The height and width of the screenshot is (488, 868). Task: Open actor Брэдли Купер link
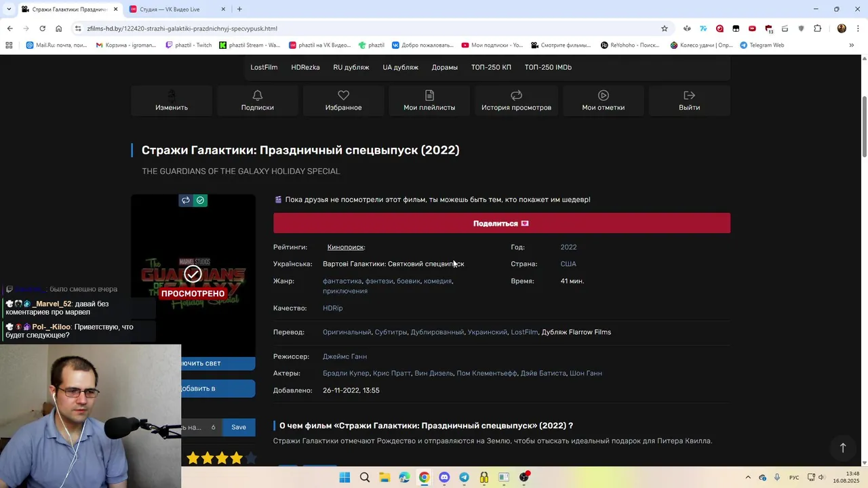346,373
